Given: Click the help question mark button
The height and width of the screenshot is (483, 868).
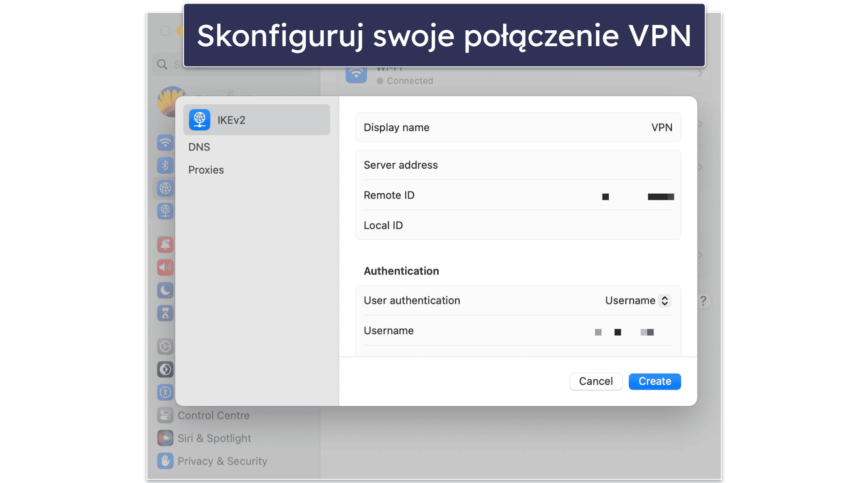Looking at the screenshot, I should pos(703,301).
